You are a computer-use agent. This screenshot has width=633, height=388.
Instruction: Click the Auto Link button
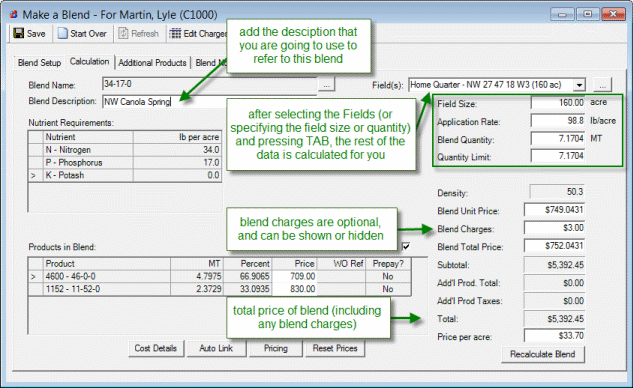pyautogui.click(x=216, y=348)
